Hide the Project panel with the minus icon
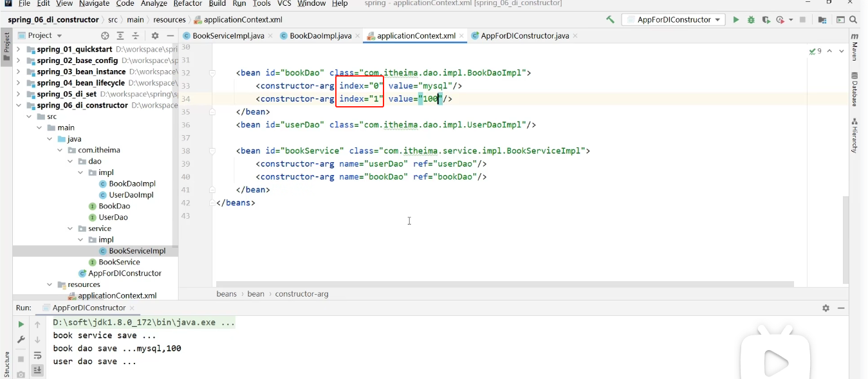Screen dimensions: 868x379 pos(170,35)
